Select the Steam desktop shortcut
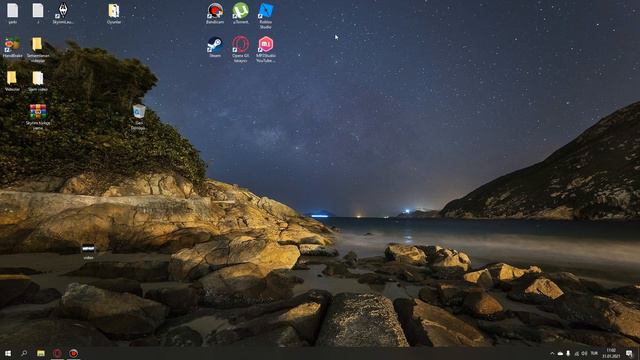Viewport: 640px width, 360px height. coord(215,47)
